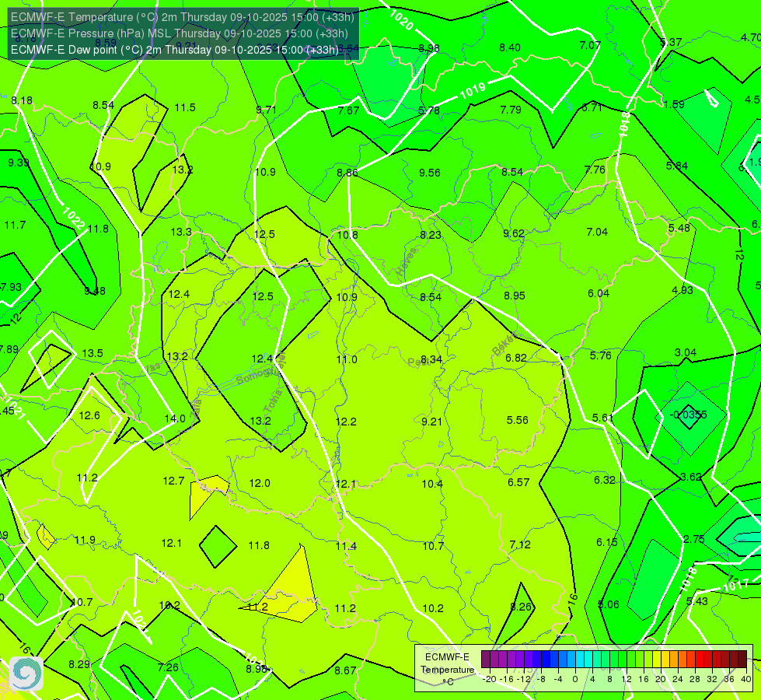Click the 12.2 grid value

coord(346,422)
